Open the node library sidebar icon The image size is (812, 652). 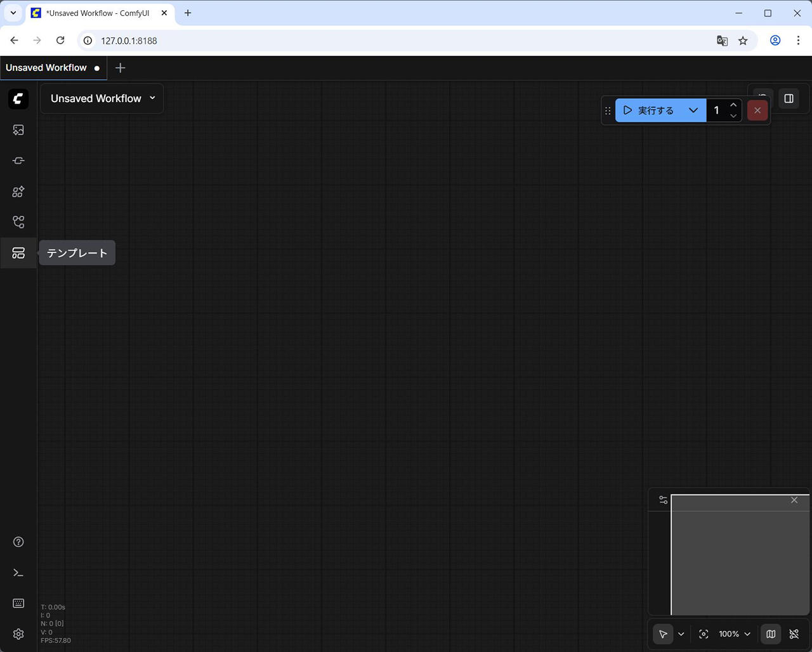tap(18, 160)
